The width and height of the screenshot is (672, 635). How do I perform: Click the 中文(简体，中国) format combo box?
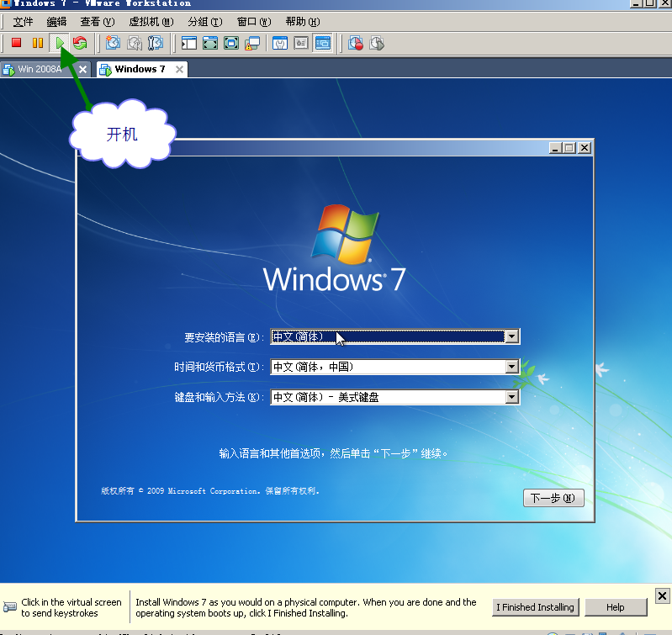(x=394, y=367)
